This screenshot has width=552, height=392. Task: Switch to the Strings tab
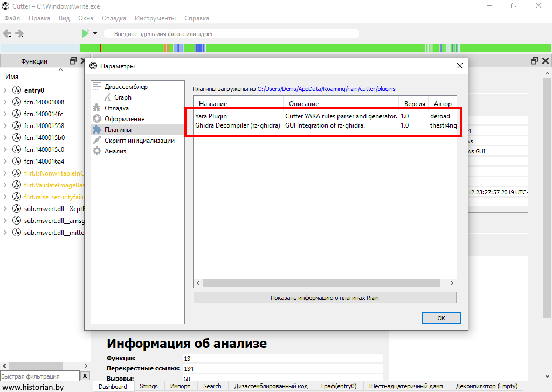click(149, 386)
